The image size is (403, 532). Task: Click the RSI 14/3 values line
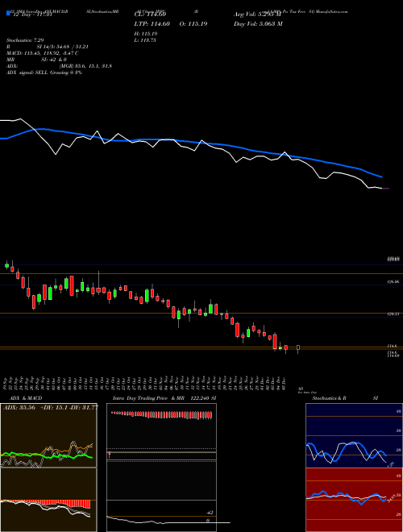[48, 47]
